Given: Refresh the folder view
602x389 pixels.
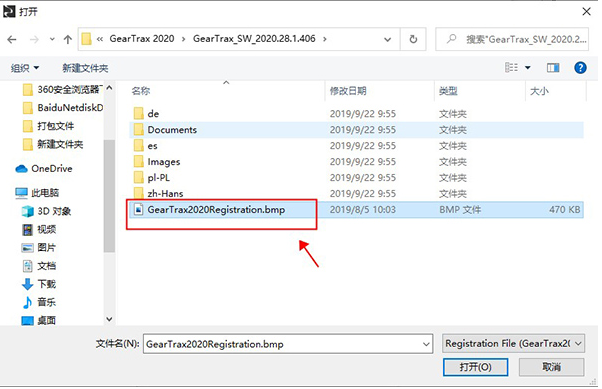Looking at the screenshot, I should (413, 39).
